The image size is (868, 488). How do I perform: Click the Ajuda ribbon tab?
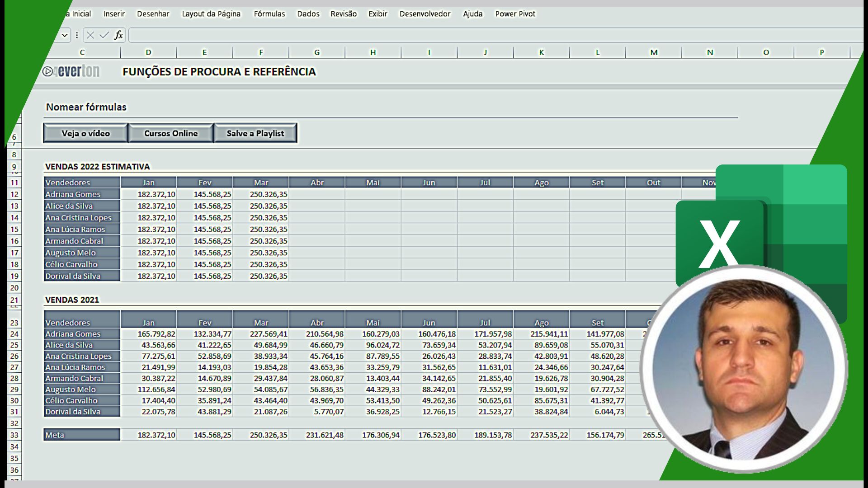click(472, 14)
